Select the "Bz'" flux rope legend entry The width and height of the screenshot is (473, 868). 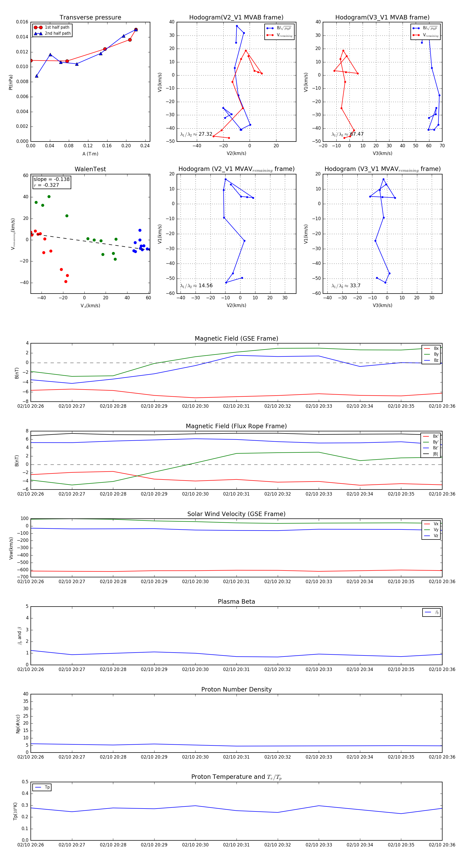(431, 448)
